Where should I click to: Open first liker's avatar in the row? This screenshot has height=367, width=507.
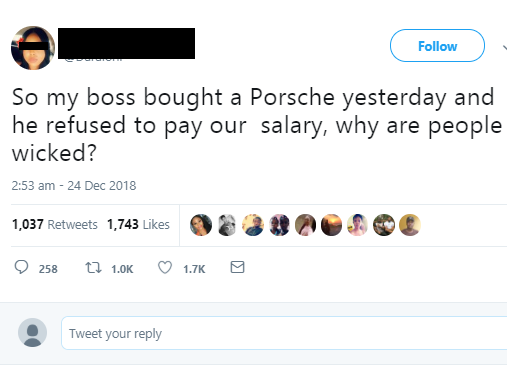click(x=201, y=225)
